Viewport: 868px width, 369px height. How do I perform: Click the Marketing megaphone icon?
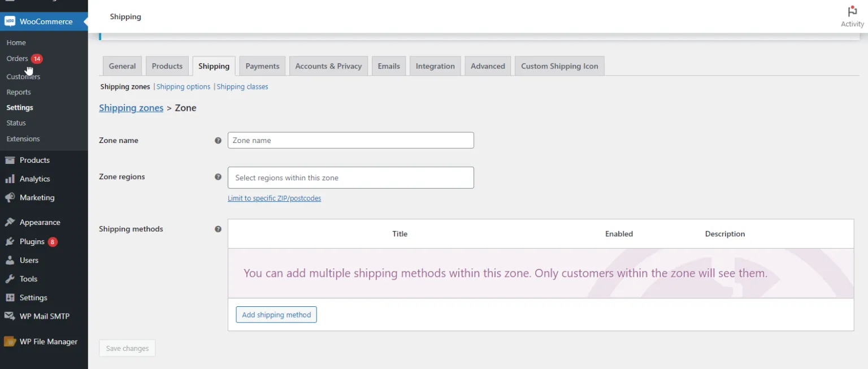(x=10, y=197)
